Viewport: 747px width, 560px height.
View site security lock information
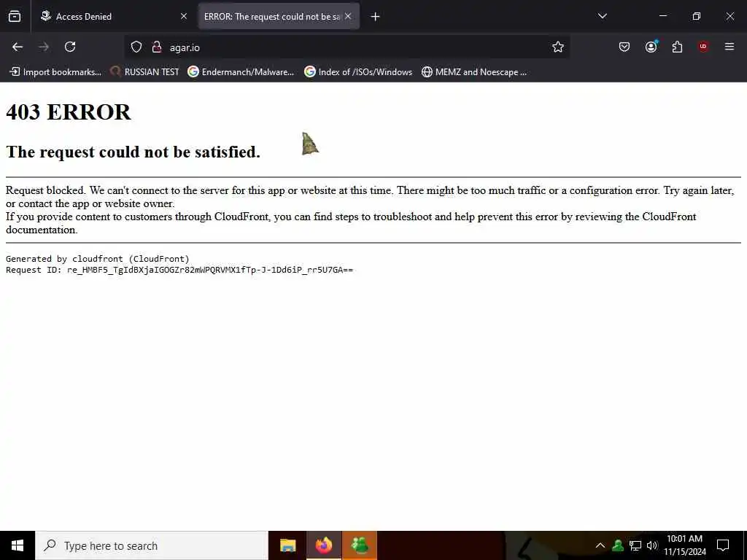[157, 47]
